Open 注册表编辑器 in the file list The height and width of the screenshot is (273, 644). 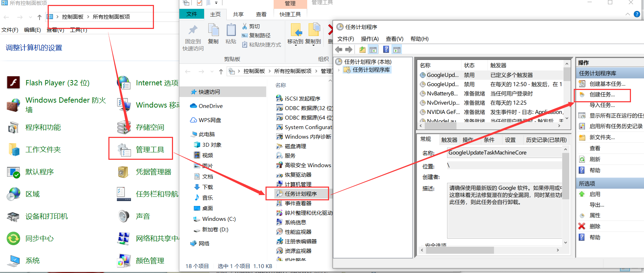click(x=297, y=241)
